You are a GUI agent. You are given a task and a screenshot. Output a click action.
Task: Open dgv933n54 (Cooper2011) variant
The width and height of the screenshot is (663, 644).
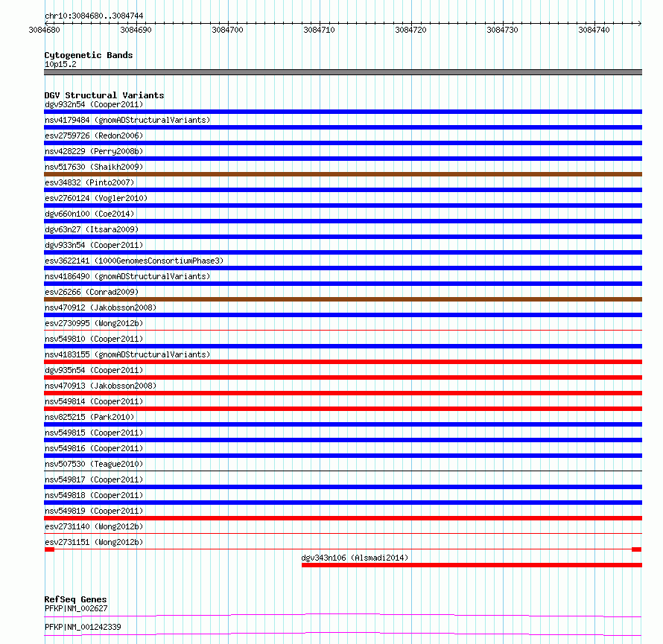click(x=94, y=245)
